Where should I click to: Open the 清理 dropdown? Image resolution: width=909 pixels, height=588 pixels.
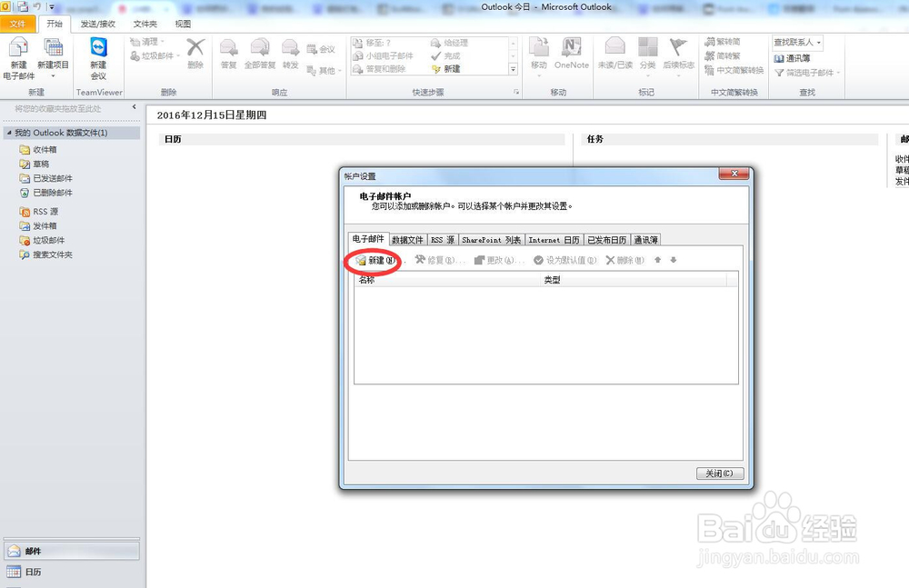[x=147, y=42]
